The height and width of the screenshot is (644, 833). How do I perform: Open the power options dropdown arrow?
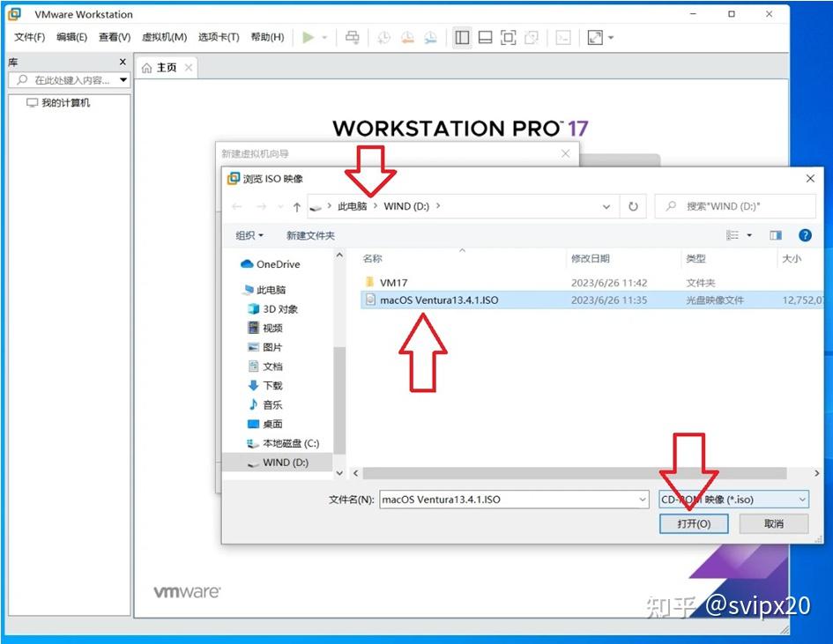tap(324, 38)
